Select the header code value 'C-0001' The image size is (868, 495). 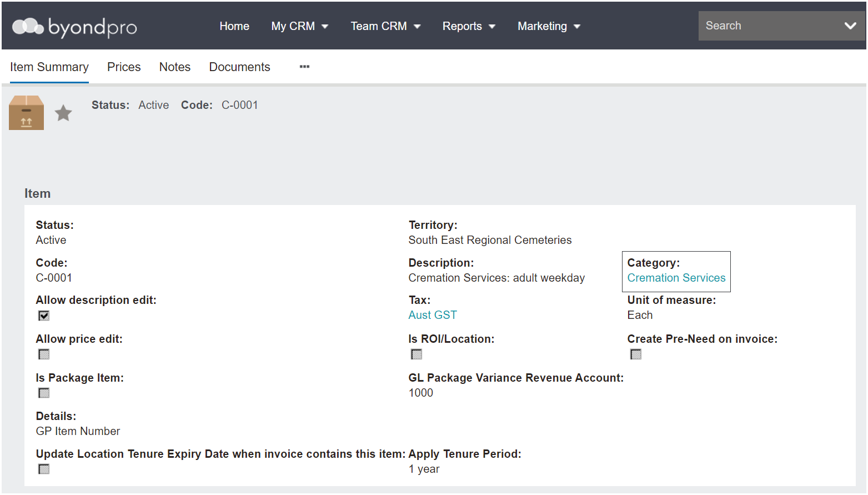[240, 105]
